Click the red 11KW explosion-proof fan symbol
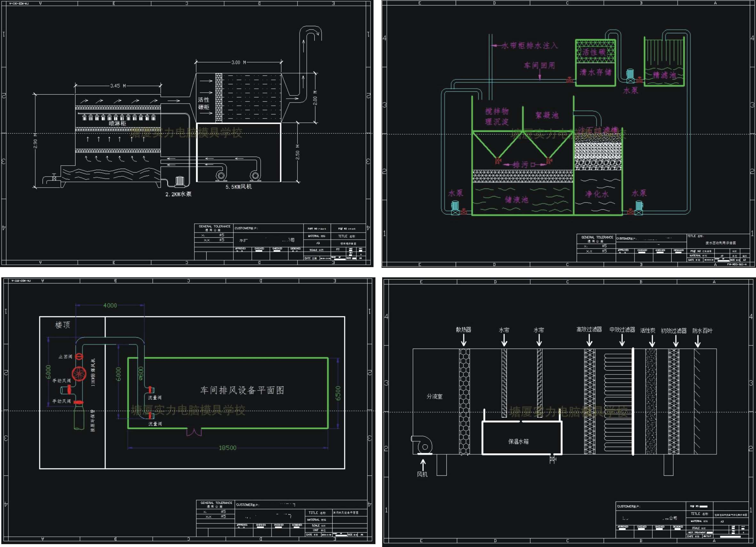756x547 pixels. (x=79, y=374)
